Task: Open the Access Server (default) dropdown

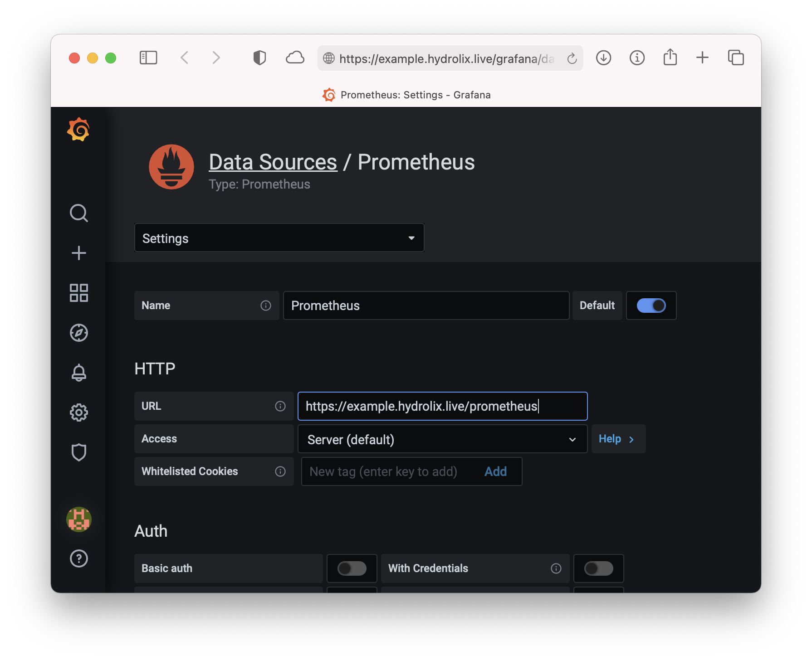Action: click(x=443, y=439)
